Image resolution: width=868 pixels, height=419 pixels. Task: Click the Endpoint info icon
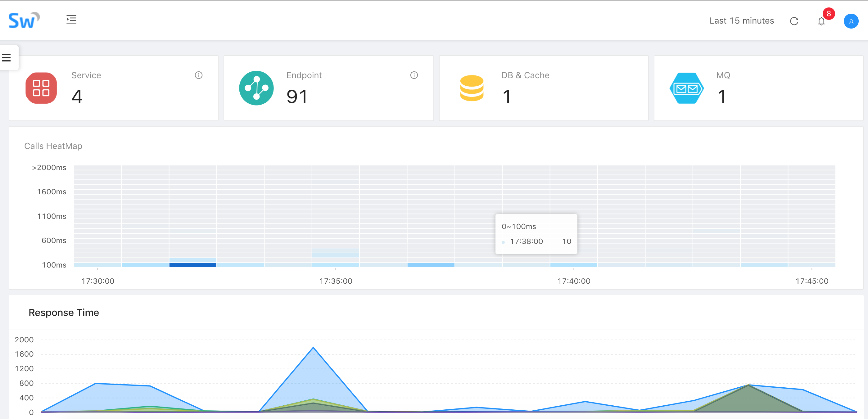coord(414,75)
